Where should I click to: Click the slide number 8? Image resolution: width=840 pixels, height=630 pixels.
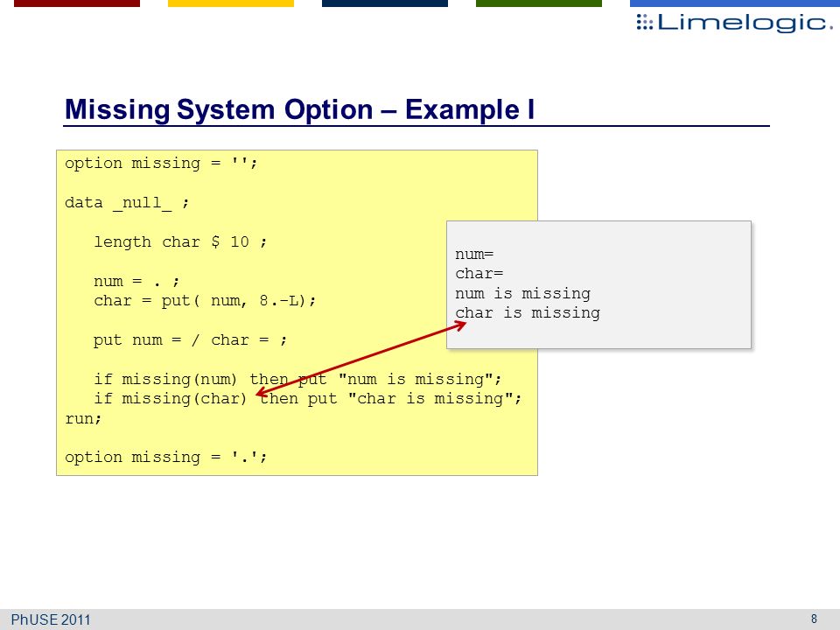tap(814, 619)
